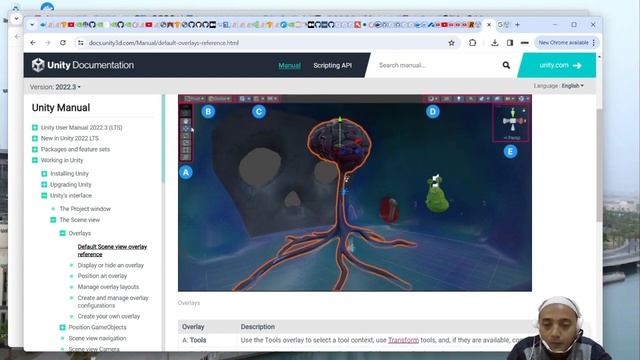Bookmark this page with the star icon
640x360 pixels.
pyautogui.click(x=451, y=42)
